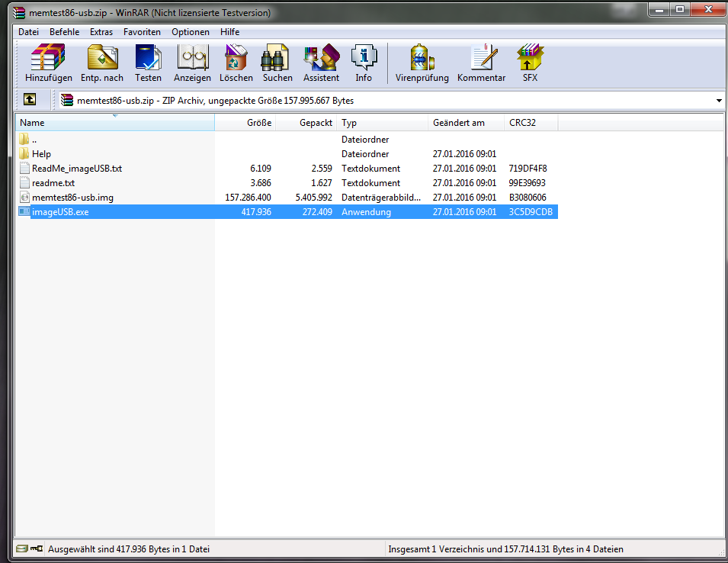728x563 pixels.
Task: Click the key icon in status bar
Action: click(37, 549)
